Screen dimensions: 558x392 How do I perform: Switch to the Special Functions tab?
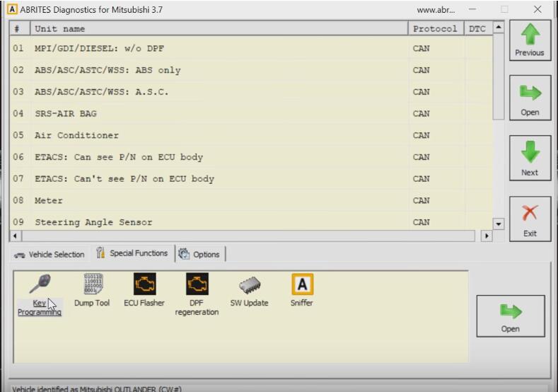132,253
